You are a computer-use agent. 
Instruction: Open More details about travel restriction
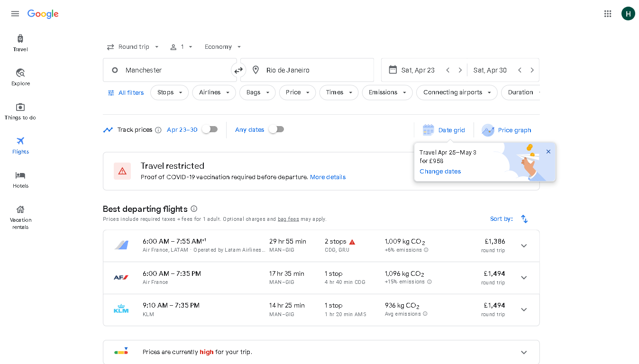pyautogui.click(x=328, y=177)
